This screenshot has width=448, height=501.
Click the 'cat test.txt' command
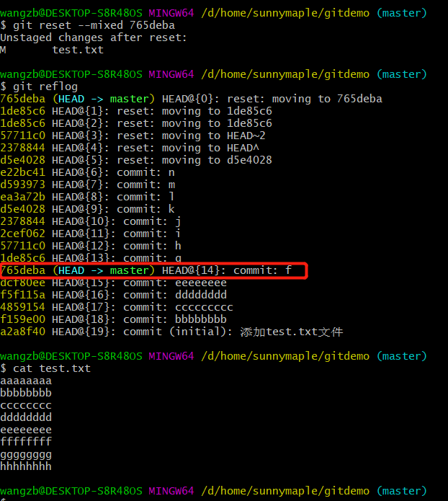(x=52, y=368)
